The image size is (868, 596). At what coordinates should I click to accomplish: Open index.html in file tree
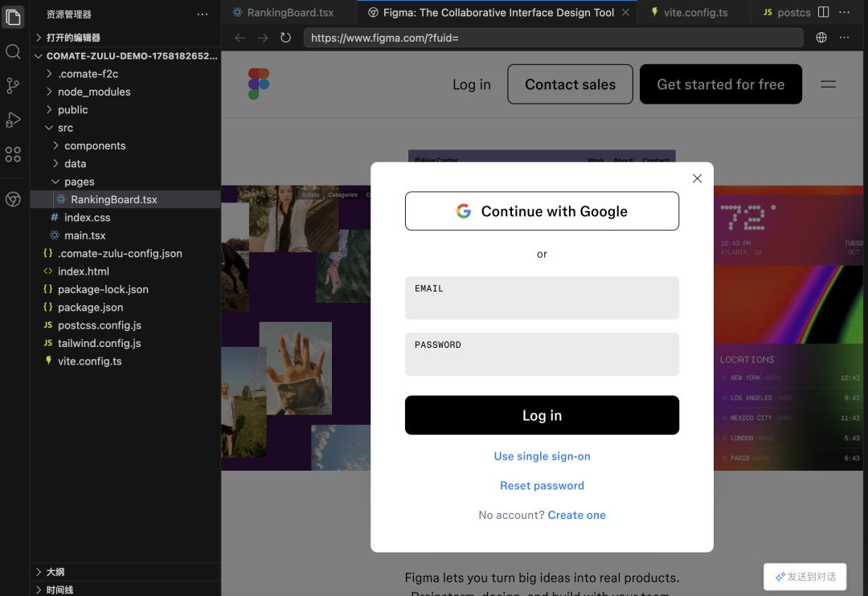pos(125,271)
